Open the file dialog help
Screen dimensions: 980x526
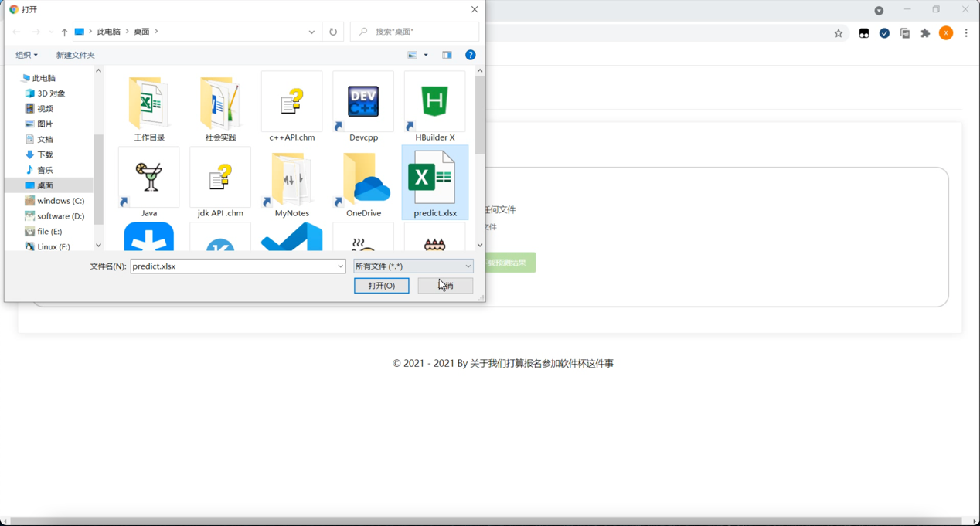coord(470,55)
